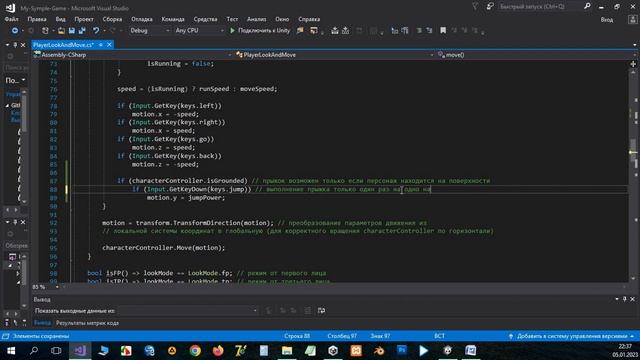Open the Assembly-CSharp project dropdown
This screenshot has height=360, width=640.
click(132, 55)
